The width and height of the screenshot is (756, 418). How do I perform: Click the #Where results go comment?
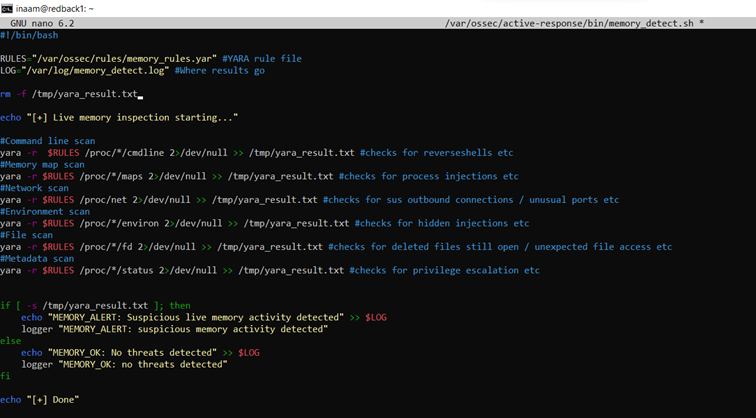click(220, 70)
